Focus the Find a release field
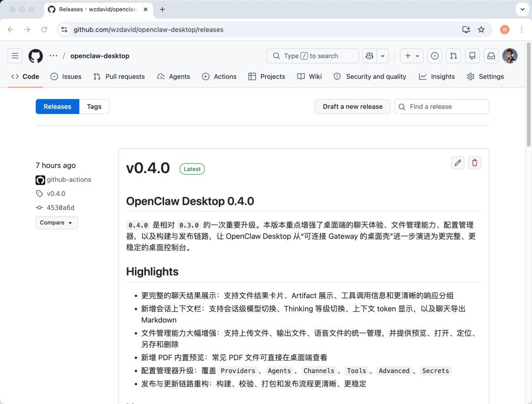This screenshot has height=404, width=532. pyautogui.click(x=441, y=107)
